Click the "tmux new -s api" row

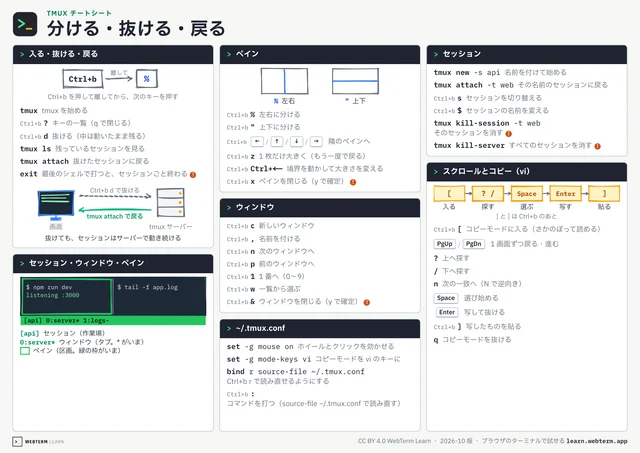point(500,73)
